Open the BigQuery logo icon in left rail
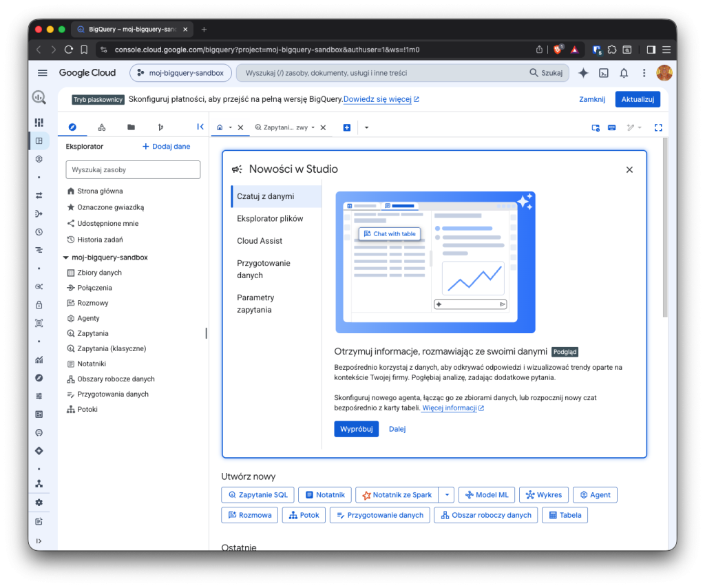This screenshot has width=705, height=588. click(39, 97)
